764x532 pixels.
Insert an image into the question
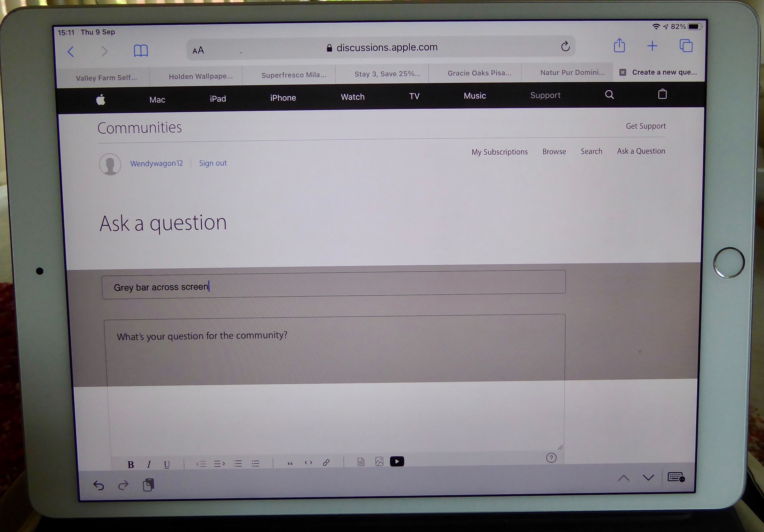click(379, 461)
